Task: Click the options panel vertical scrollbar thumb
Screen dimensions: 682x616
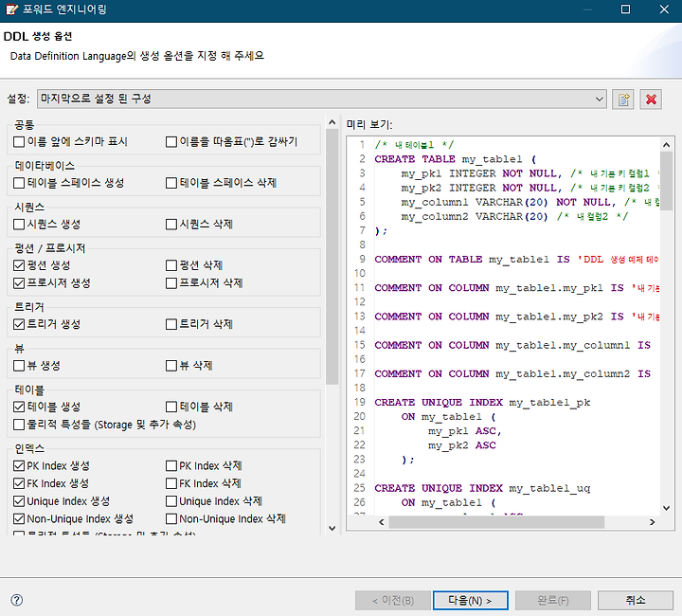Action: tap(332, 257)
